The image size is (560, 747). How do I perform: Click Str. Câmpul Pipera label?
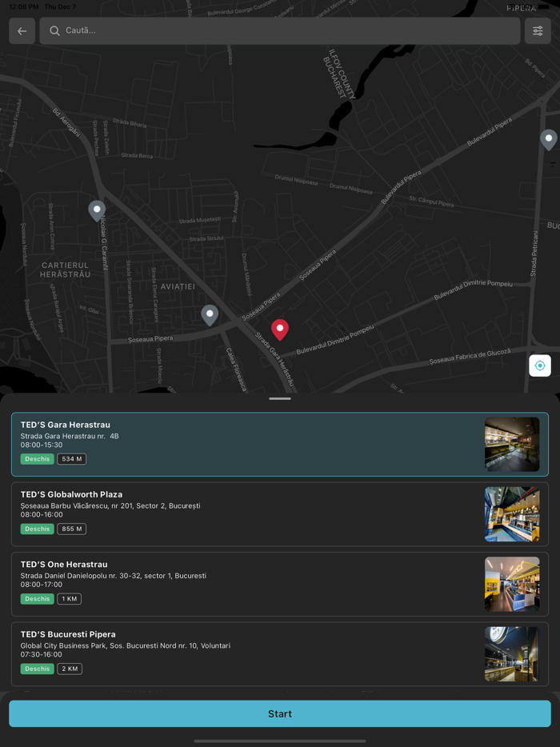pyautogui.click(x=431, y=202)
